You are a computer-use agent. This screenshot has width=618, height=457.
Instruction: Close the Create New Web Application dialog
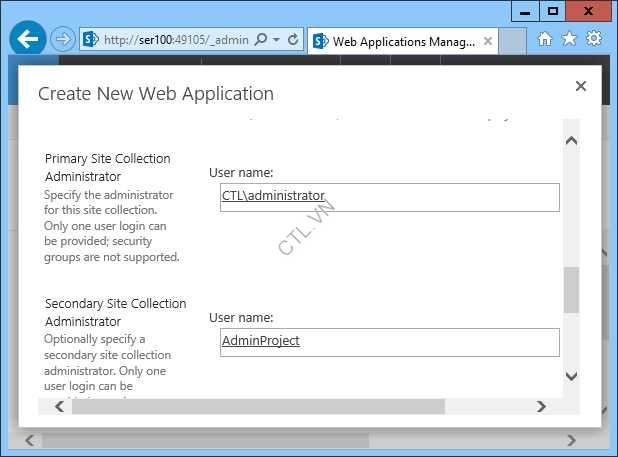pos(580,87)
